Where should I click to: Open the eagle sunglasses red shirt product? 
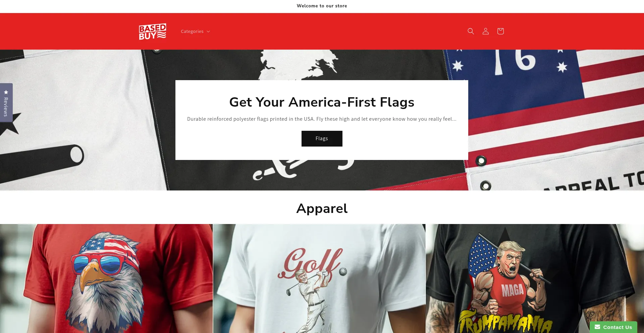point(106,278)
